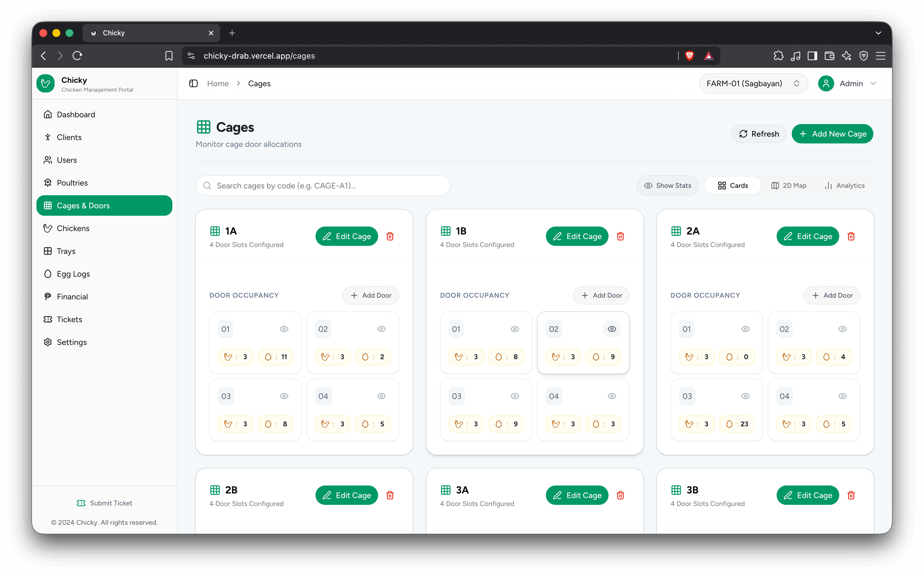Switch to the Cards view tab
Image resolution: width=924 pixels, height=576 pixels.
coord(733,186)
